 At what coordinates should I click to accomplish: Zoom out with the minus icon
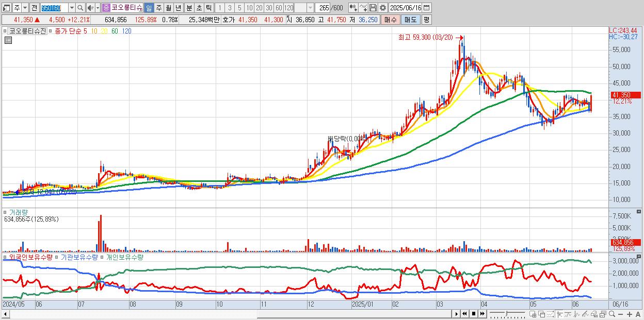[621, 314]
